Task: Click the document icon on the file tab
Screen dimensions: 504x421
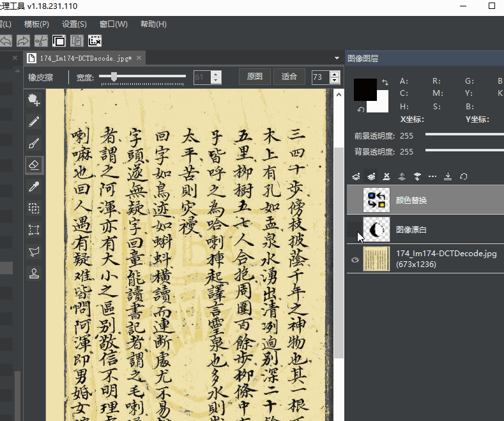Action: (x=31, y=58)
